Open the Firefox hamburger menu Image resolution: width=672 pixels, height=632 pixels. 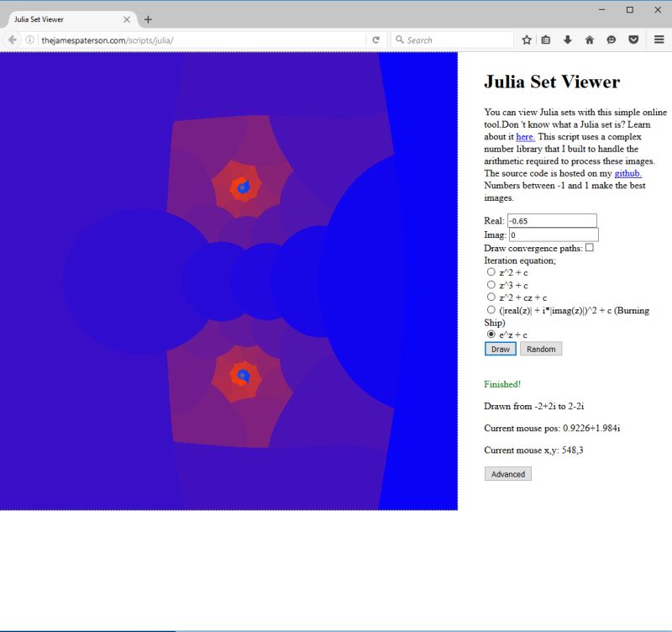[659, 39]
